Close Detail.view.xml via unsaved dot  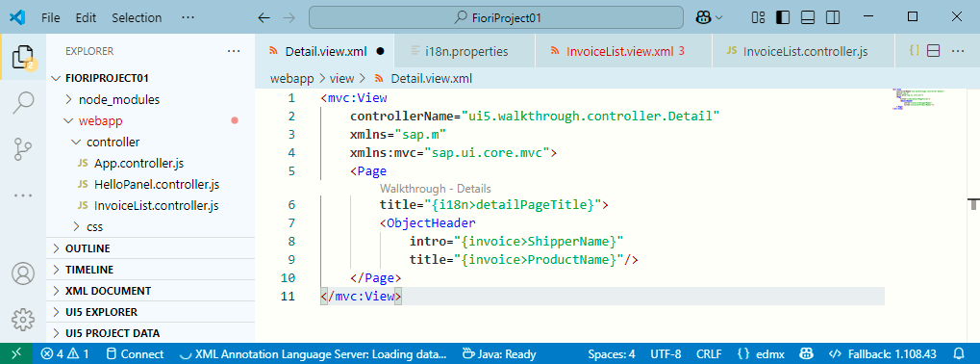380,51
